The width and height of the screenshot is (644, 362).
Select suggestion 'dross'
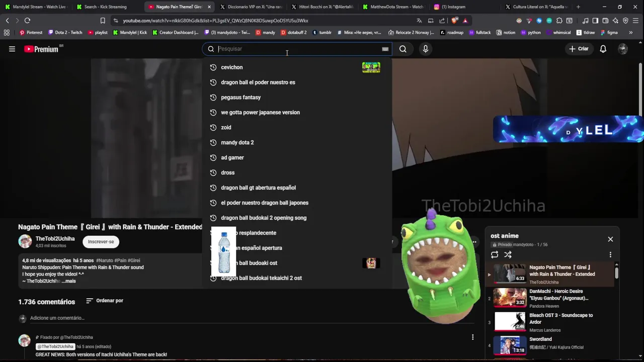pyautogui.click(x=297, y=173)
